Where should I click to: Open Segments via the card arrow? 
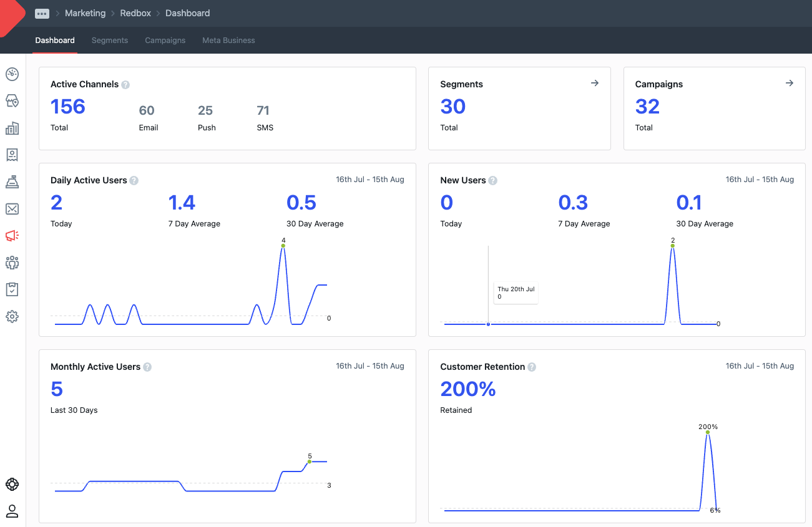coord(595,83)
